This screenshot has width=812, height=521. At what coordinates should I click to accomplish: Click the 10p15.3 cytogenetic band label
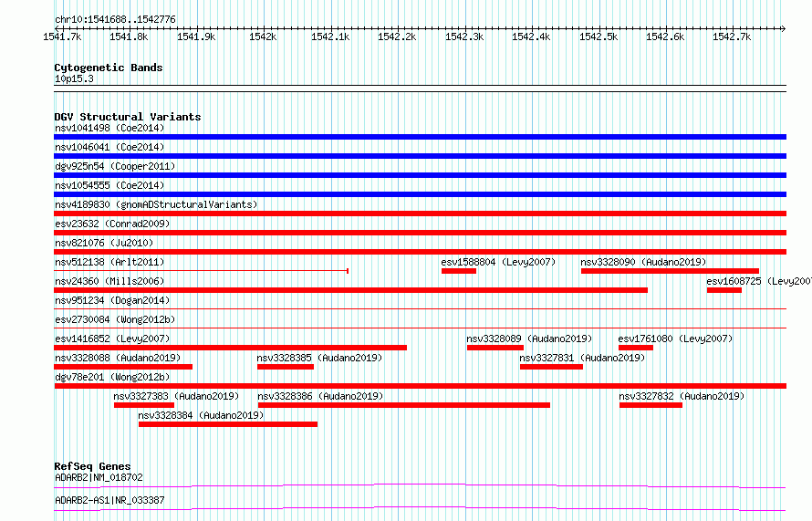pyautogui.click(x=74, y=78)
